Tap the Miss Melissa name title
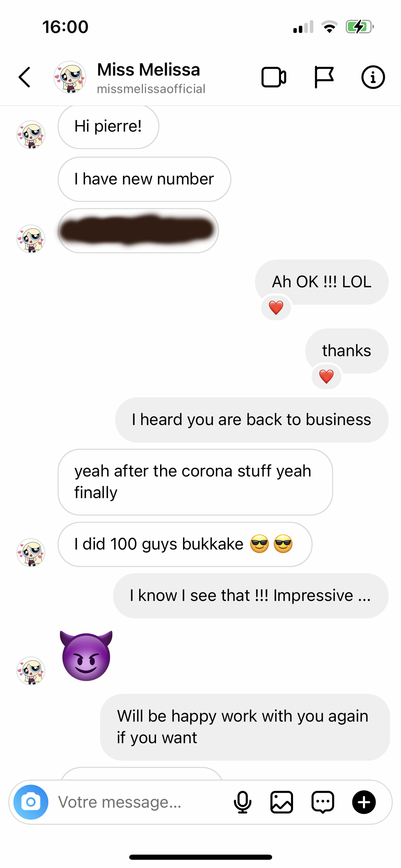The width and height of the screenshot is (401, 868). [x=149, y=70]
